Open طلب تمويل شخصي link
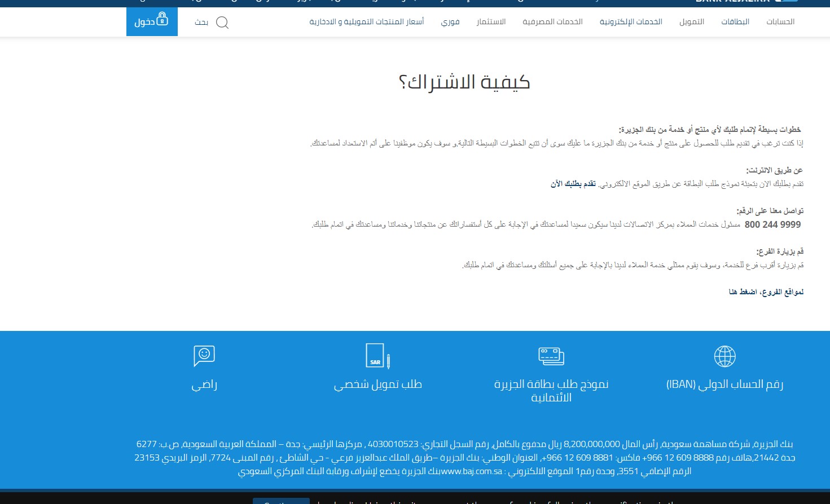The width and height of the screenshot is (830, 504). click(x=378, y=384)
